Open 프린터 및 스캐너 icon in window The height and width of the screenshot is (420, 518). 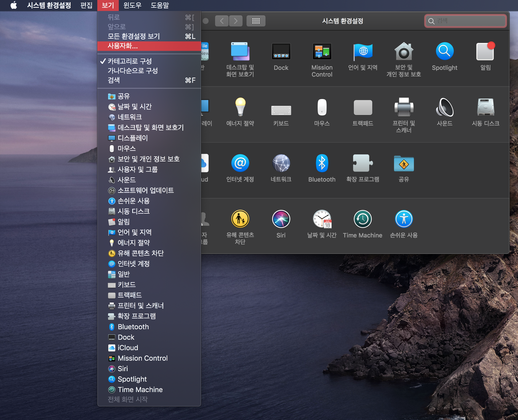[403, 107]
